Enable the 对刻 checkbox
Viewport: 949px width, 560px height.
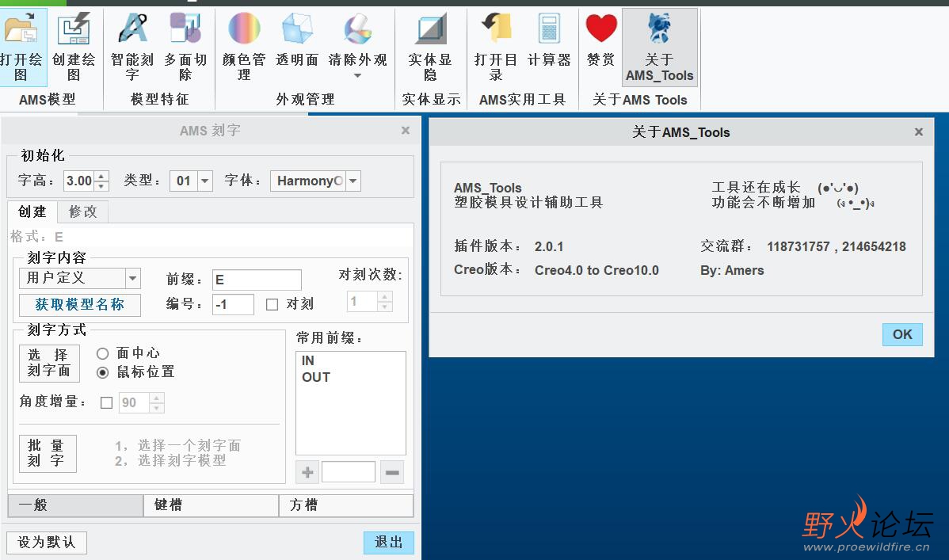click(x=273, y=304)
